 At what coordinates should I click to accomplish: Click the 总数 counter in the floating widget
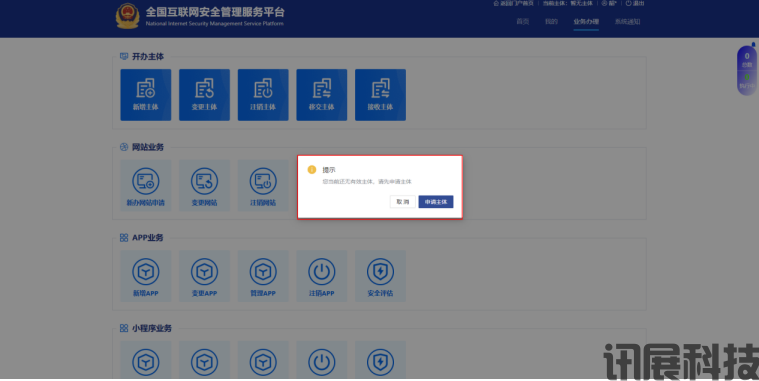point(747,60)
